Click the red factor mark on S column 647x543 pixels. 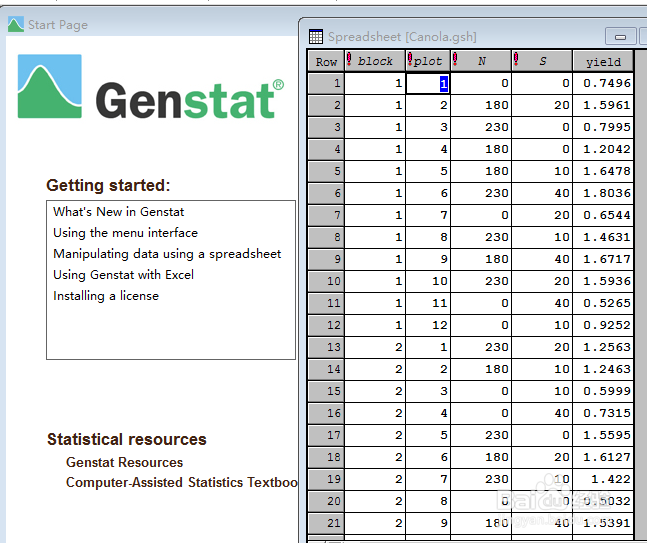pos(516,59)
